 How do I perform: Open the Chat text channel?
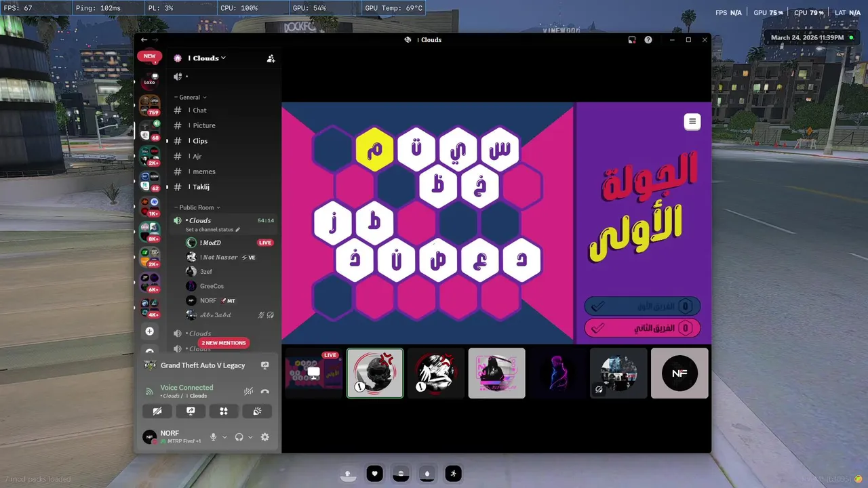click(224, 110)
